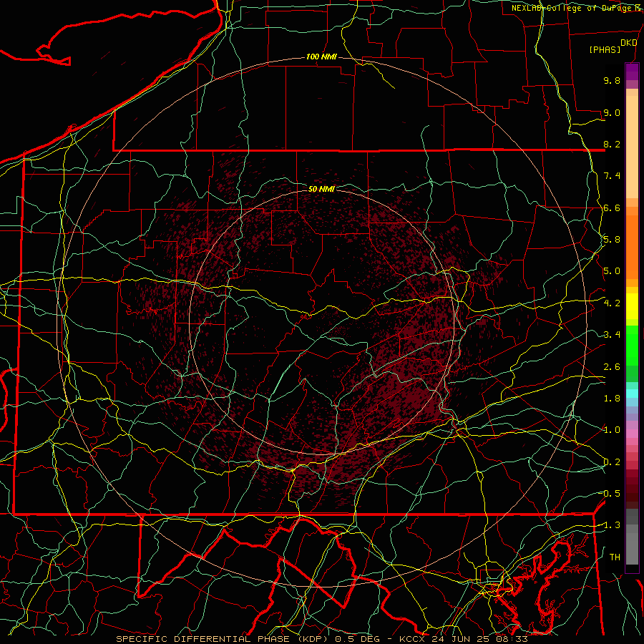Click the 100 NMI range ring label
This screenshot has height=644, width=644.
(x=321, y=57)
